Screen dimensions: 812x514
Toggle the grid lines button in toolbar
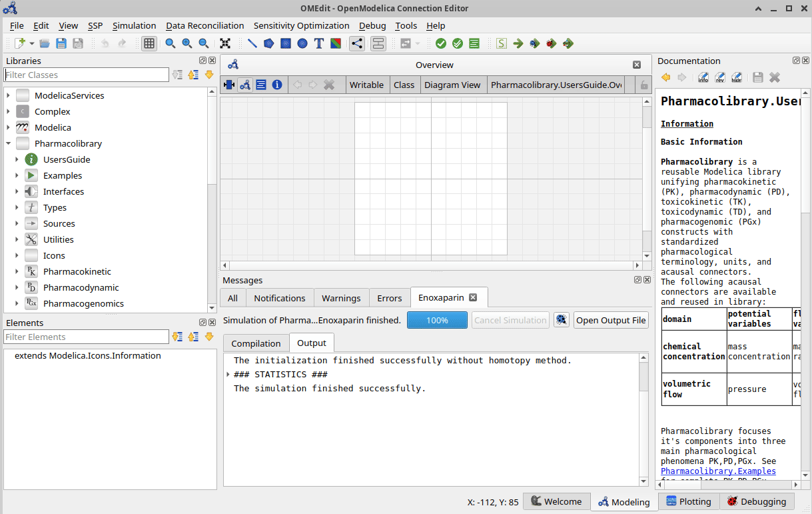pos(149,43)
